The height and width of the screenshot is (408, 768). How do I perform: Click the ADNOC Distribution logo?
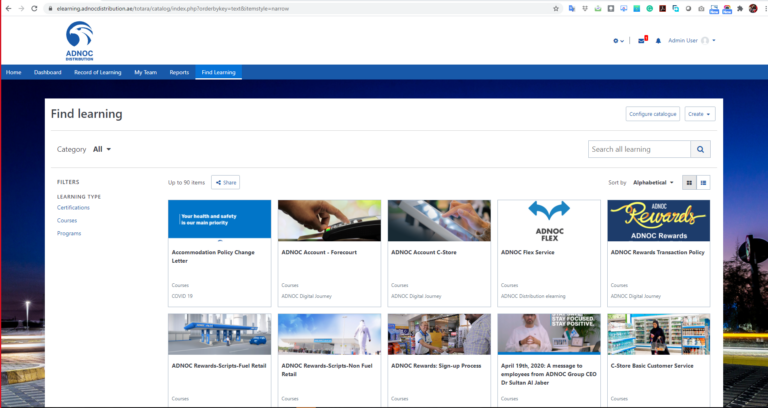click(79, 41)
